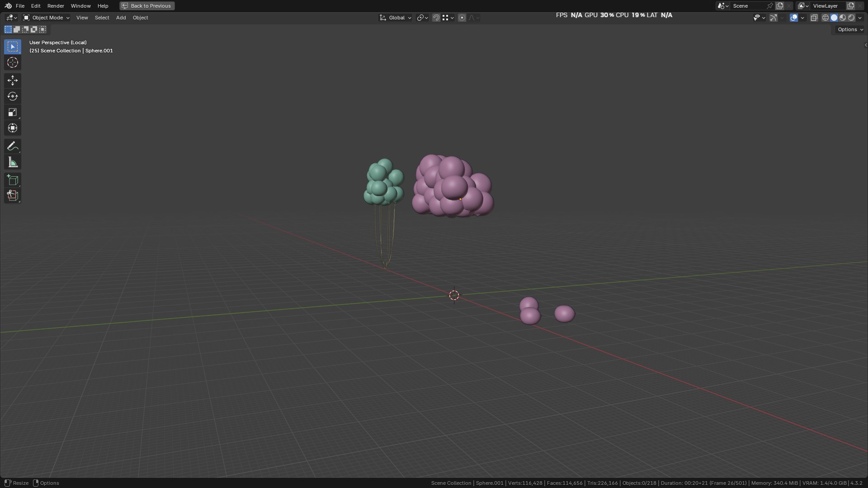Viewport: 868px width, 488px height.
Task: Open the viewport Select menu
Action: point(102,18)
